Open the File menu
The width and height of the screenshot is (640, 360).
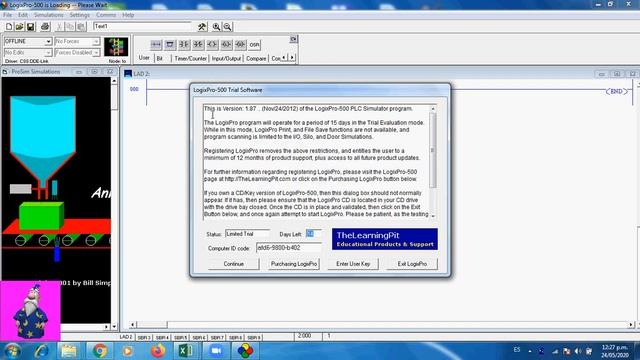[7, 15]
